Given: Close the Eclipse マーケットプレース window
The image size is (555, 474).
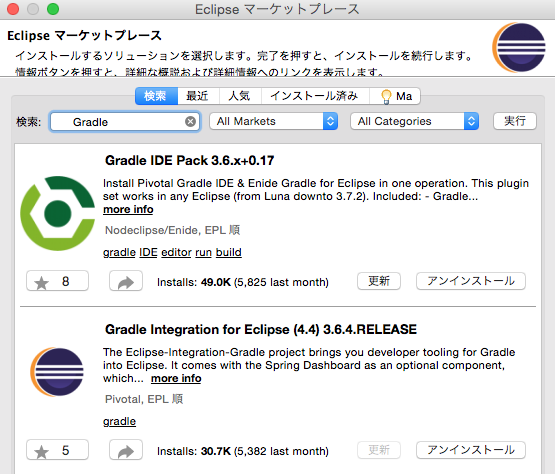Looking at the screenshot, I should (13, 9).
